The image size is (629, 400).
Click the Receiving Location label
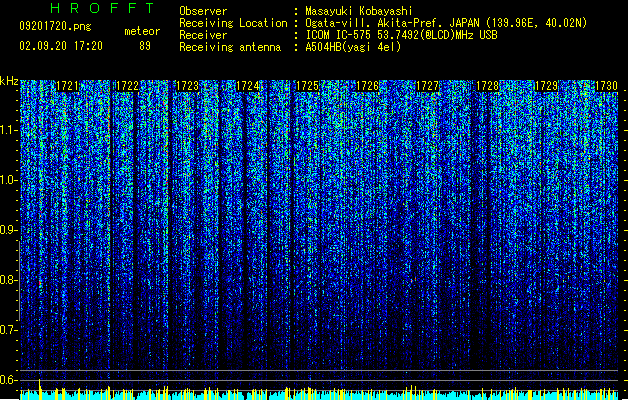click(233, 23)
